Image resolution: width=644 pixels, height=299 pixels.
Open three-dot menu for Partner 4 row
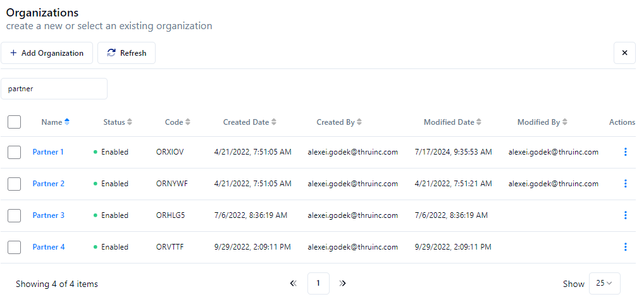pos(625,247)
